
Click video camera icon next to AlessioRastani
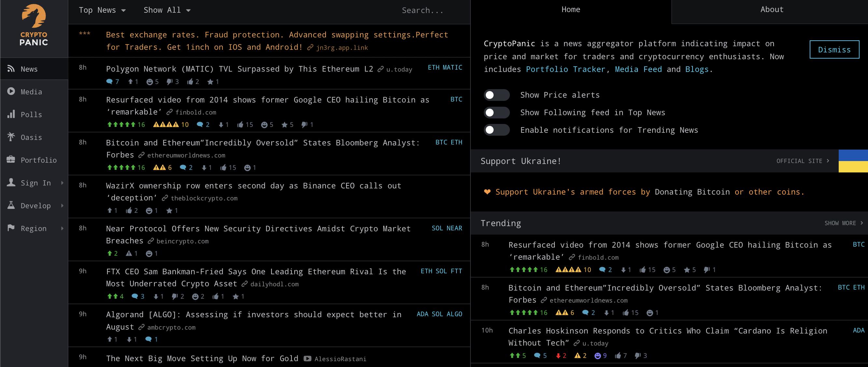pos(307,359)
